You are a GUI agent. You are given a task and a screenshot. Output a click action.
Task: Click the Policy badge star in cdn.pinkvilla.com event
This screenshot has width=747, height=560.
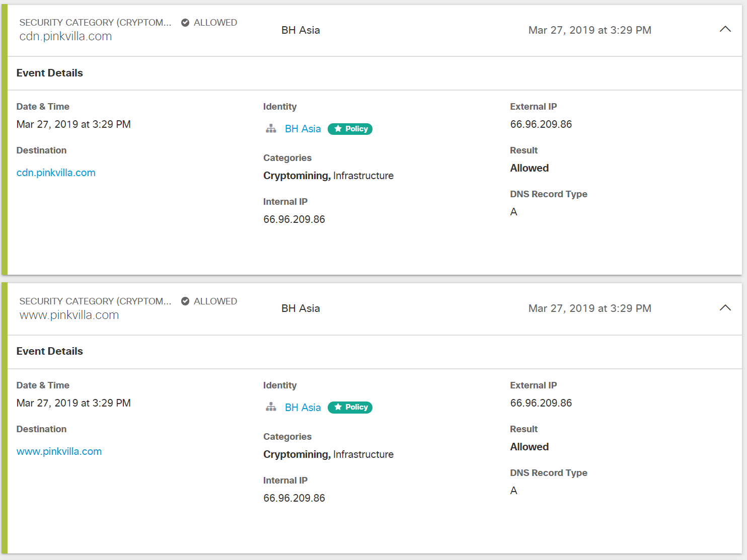pyautogui.click(x=338, y=129)
